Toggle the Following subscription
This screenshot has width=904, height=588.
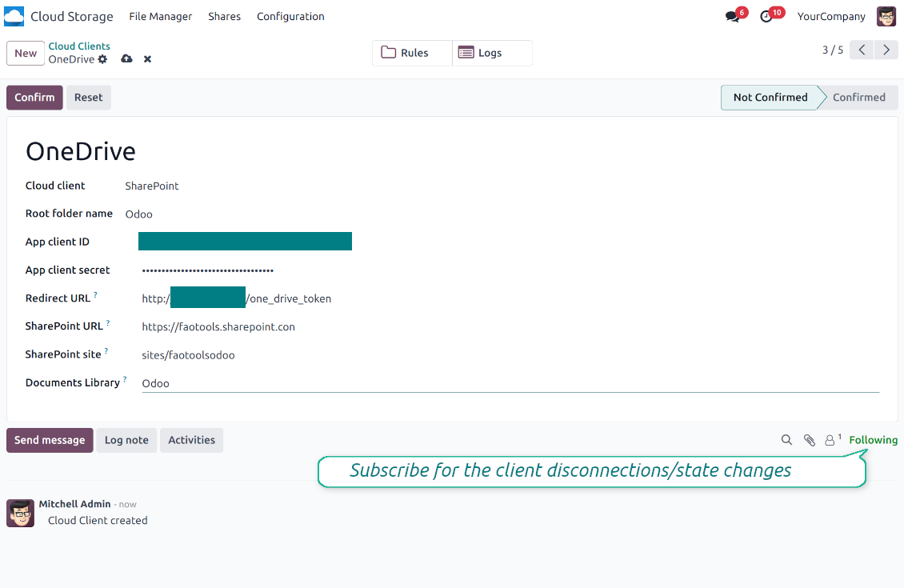click(873, 440)
